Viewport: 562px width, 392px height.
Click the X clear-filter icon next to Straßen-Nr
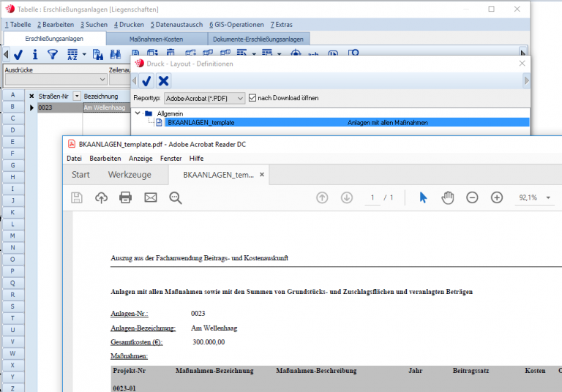point(31,96)
